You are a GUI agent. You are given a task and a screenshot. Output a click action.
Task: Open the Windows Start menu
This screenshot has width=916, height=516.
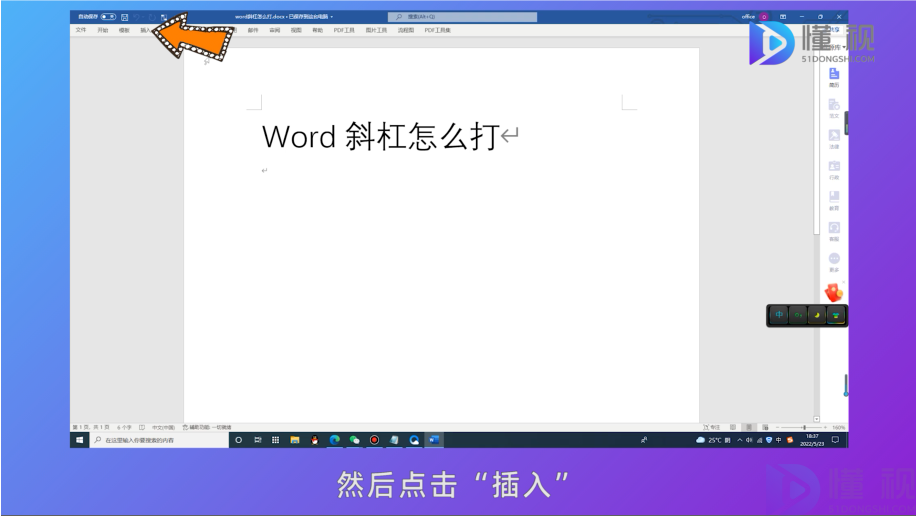pos(79,440)
